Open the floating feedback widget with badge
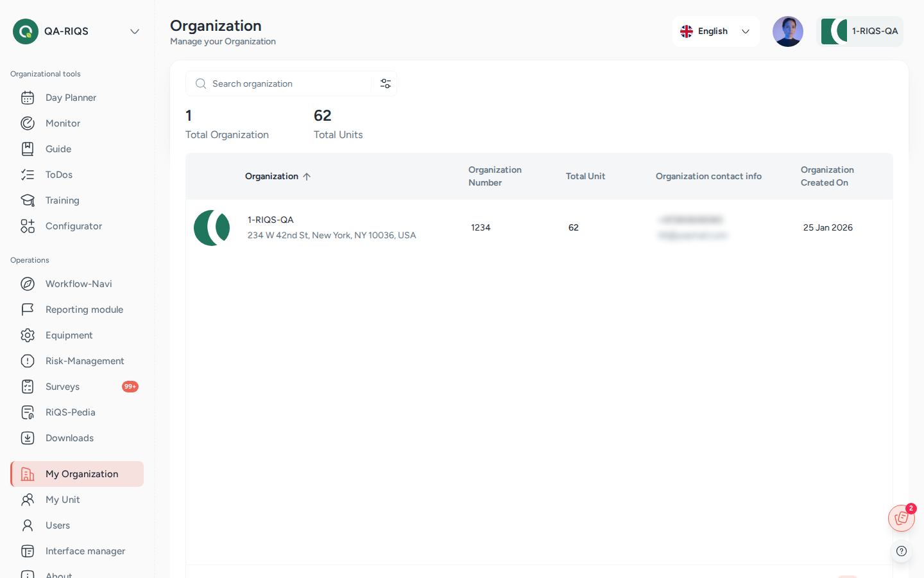 [902, 518]
